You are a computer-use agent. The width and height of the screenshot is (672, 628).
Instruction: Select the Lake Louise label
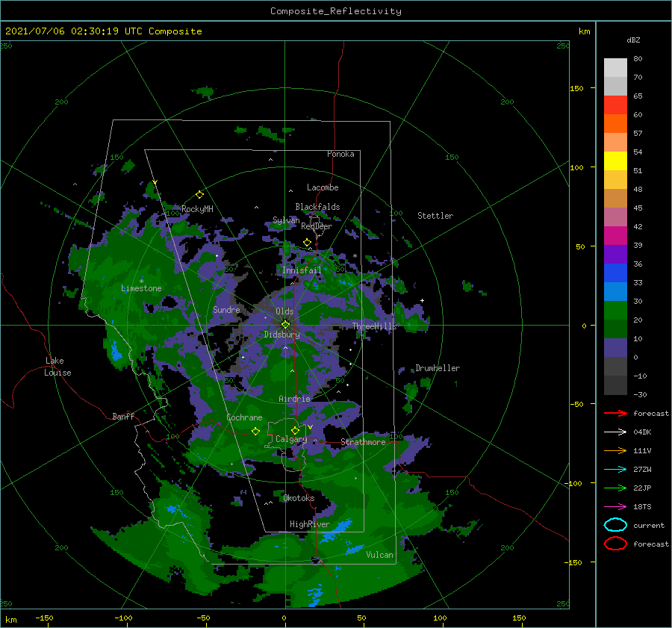[57, 367]
